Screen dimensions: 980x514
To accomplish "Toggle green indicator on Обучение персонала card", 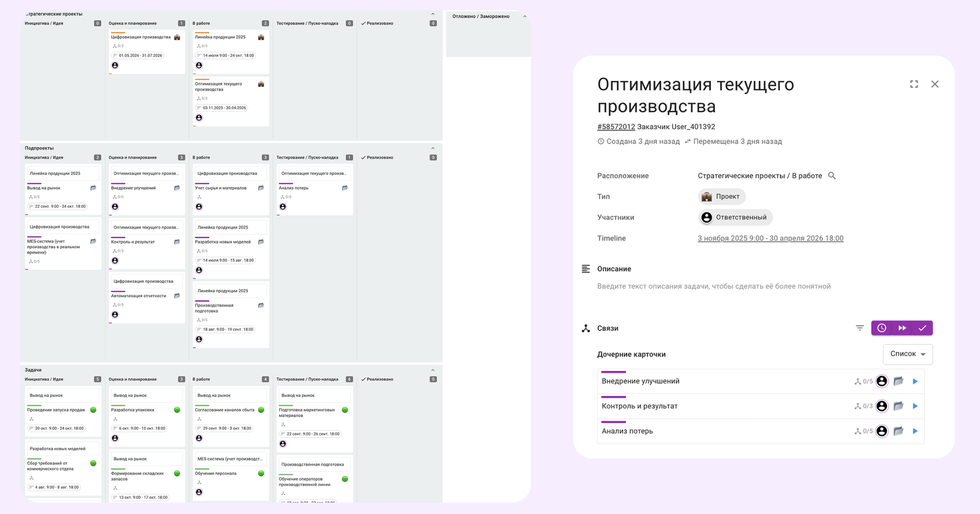I will point(260,473).
